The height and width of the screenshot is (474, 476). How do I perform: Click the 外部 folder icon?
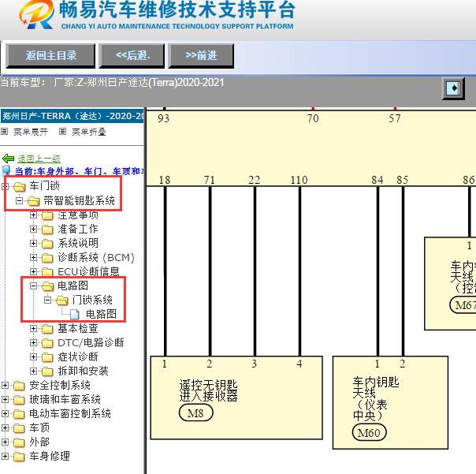coord(19,442)
